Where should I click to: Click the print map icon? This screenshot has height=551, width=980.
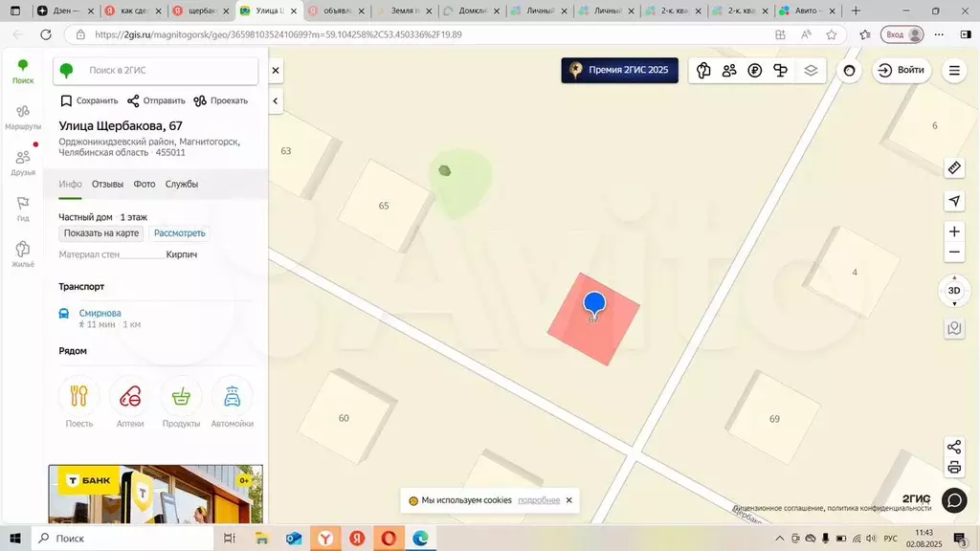coord(953,468)
